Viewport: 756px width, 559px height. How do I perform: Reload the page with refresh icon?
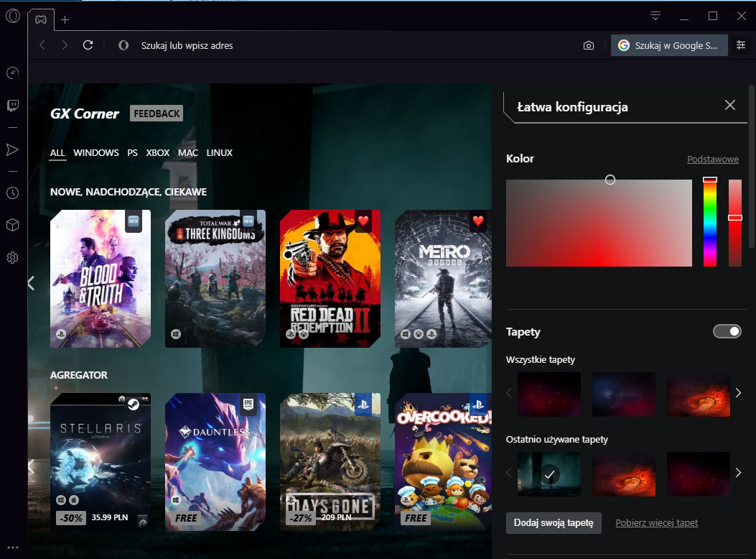pyautogui.click(x=88, y=45)
